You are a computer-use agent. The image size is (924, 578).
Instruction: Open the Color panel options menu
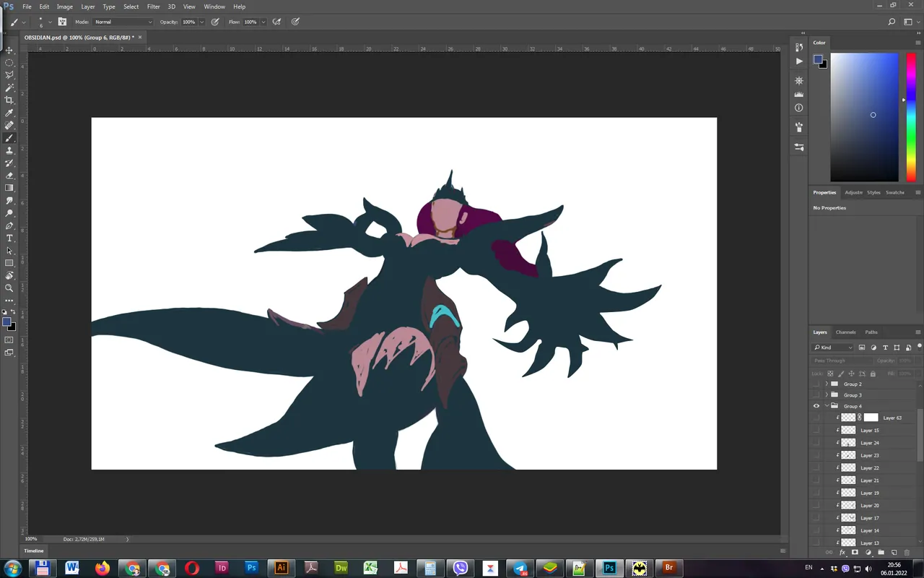click(x=918, y=43)
